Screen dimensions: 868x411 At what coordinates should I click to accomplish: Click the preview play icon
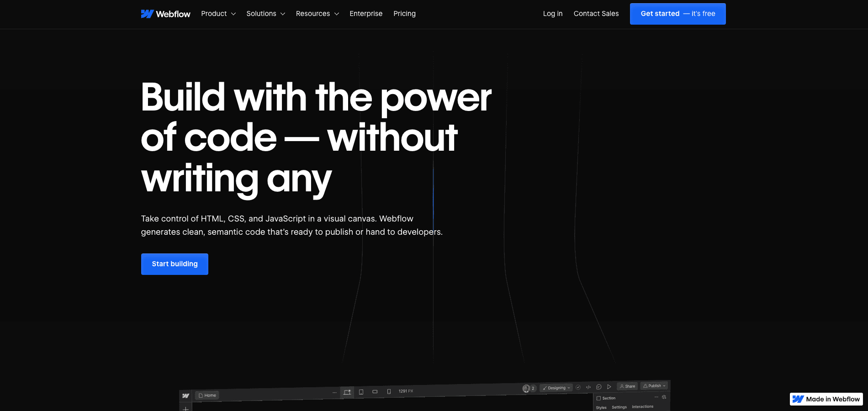[x=609, y=387]
